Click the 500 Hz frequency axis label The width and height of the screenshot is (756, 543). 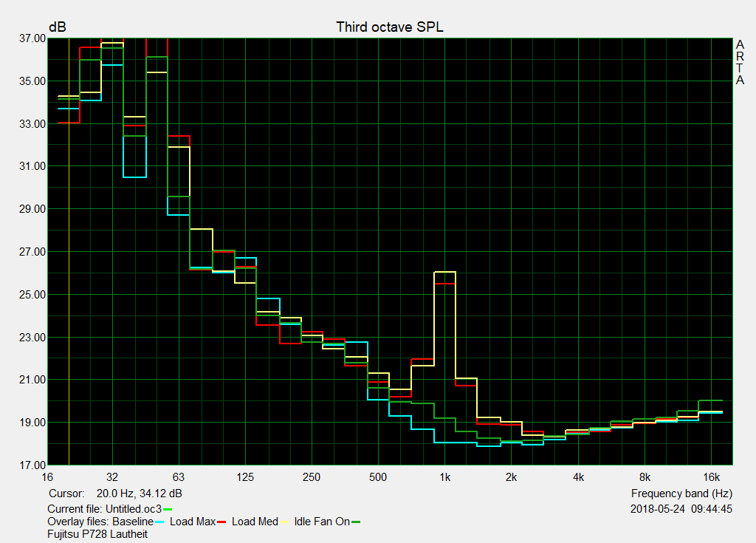(x=378, y=477)
